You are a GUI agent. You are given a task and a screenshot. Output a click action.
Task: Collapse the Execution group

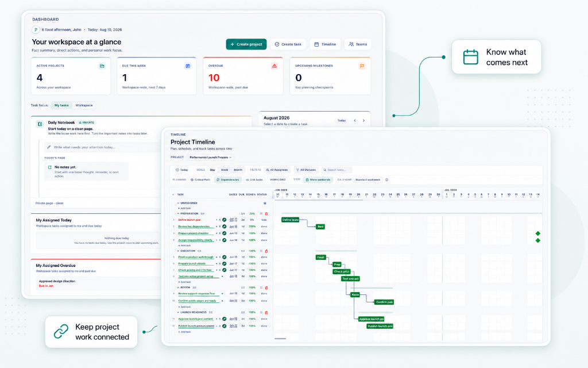tap(178, 251)
